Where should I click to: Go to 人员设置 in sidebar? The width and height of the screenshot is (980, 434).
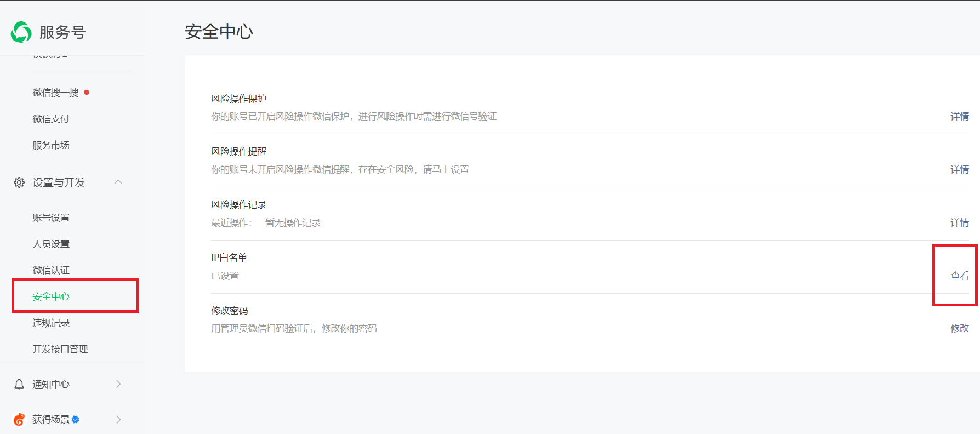(51, 244)
